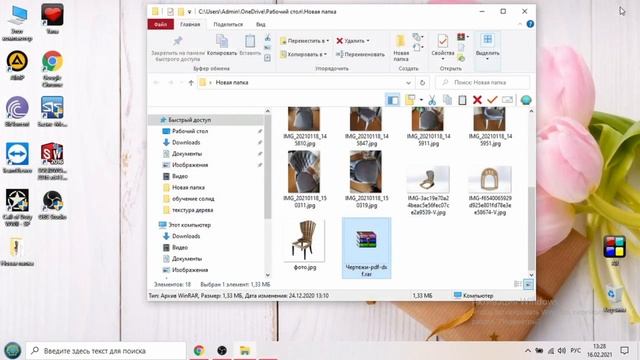Switch to details view icon in the status bar
The height and width of the screenshot is (360, 640).
point(518,284)
